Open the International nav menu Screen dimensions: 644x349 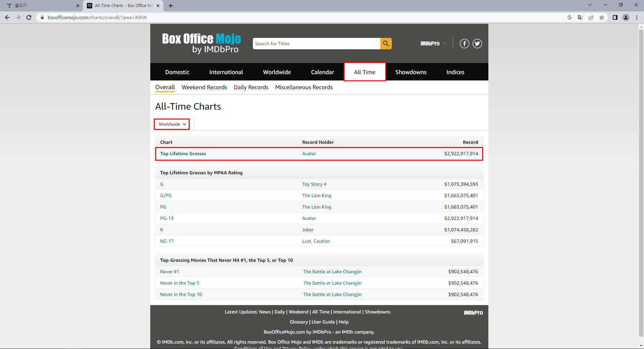point(226,72)
